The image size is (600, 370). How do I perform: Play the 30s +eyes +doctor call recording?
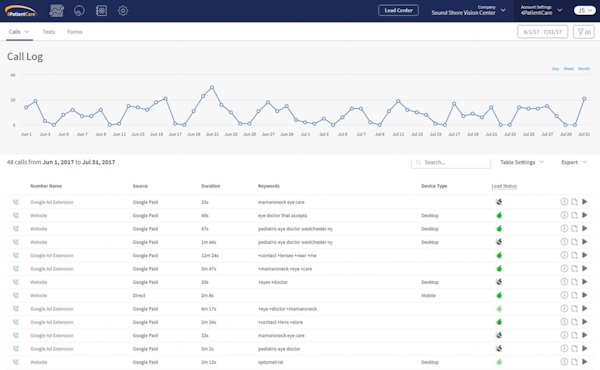click(x=585, y=282)
